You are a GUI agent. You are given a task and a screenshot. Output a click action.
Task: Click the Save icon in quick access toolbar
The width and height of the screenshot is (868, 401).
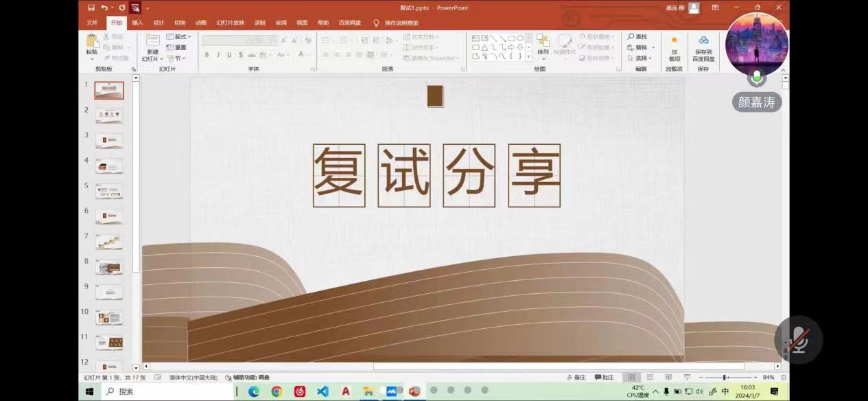coord(91,8)
